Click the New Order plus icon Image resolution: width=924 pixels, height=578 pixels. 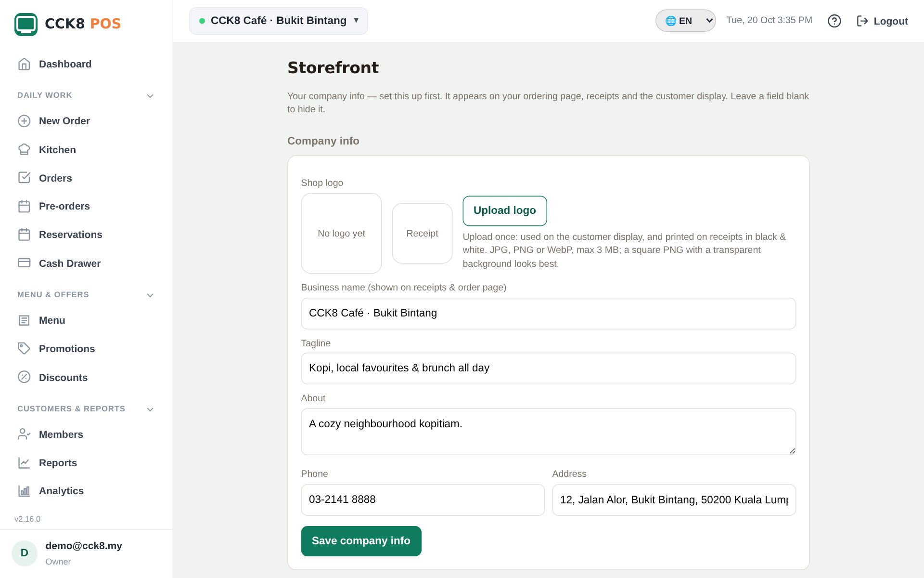(x=24, y=121)
